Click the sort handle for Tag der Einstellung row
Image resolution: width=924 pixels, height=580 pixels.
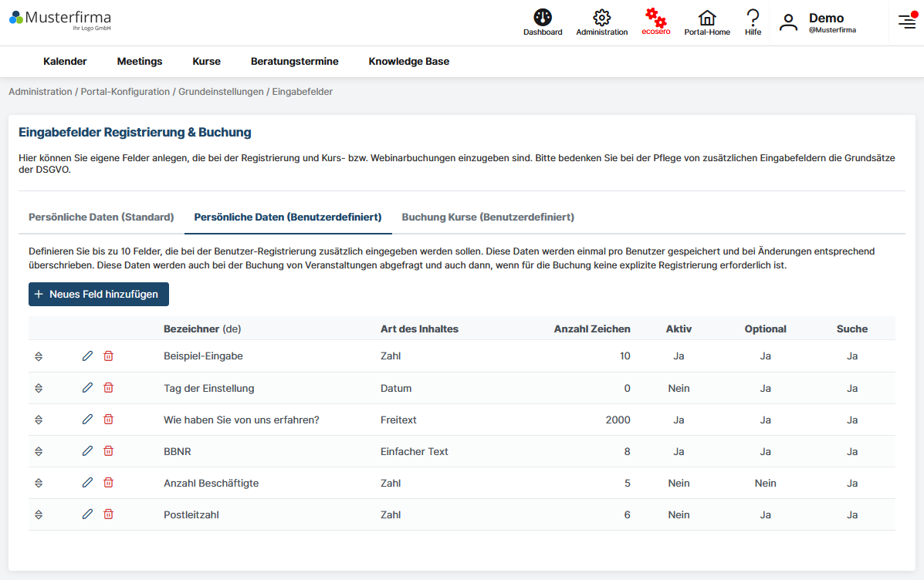(39, 388)
